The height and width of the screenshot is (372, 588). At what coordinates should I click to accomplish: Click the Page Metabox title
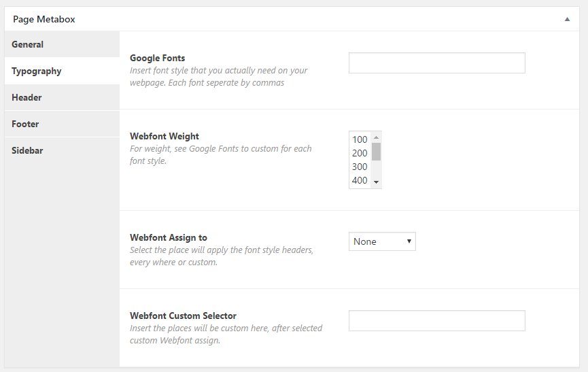[44, 19]
